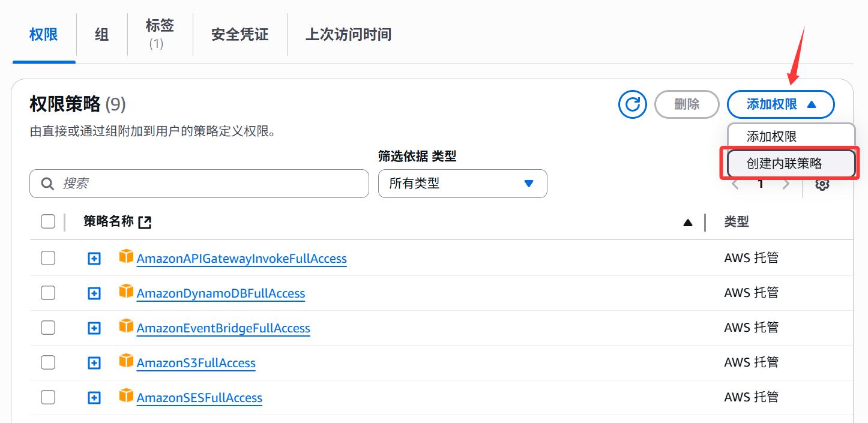Screen dimensions: 868x423
Task: Open the AmazonS3FullAccess policy link
Action: tap(196, 363)
